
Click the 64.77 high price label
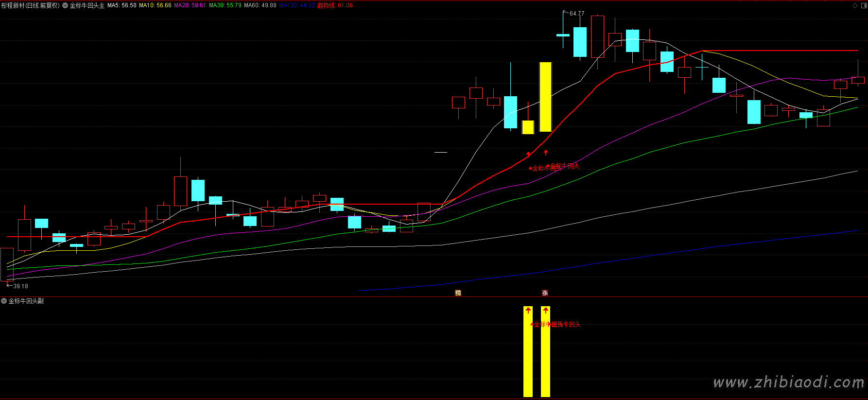point(577,14)
